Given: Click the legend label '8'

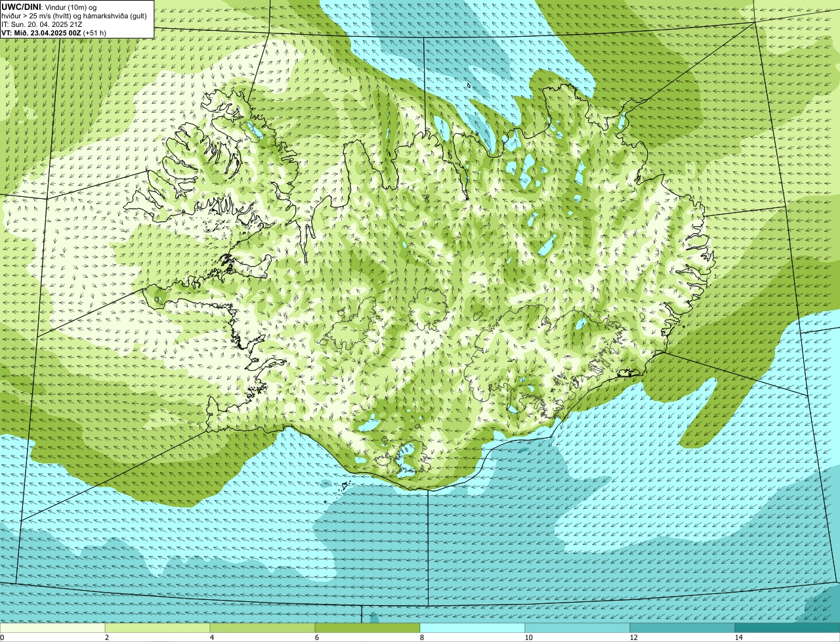Looking at the screenshot, I should (421, 637).
